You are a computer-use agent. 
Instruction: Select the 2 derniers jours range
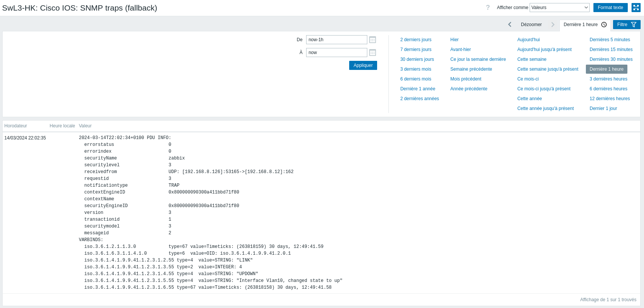click(x=416, y=40)
